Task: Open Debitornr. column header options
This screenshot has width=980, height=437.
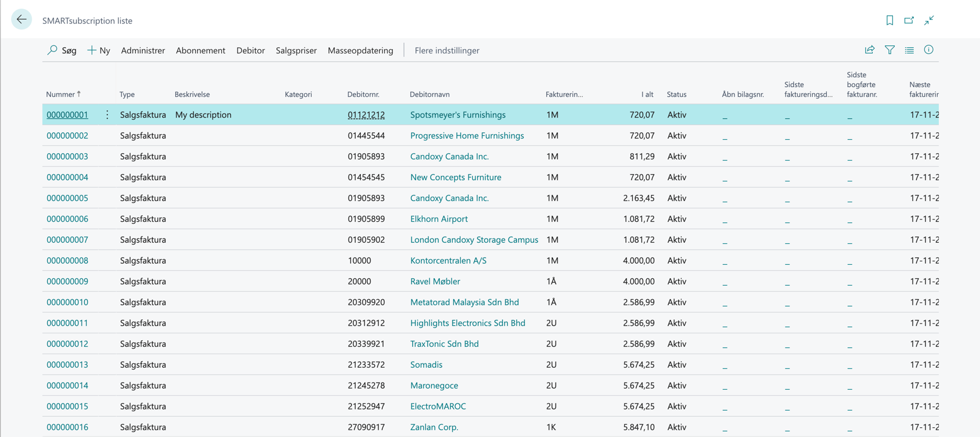Action: pos(363,94)
